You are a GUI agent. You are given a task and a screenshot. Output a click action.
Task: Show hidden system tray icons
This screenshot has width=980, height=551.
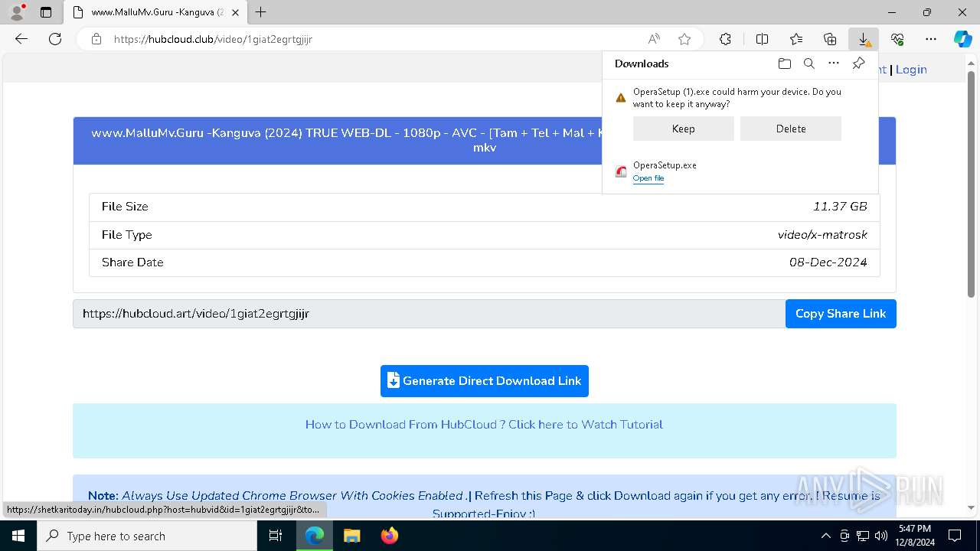pos(825,536)
